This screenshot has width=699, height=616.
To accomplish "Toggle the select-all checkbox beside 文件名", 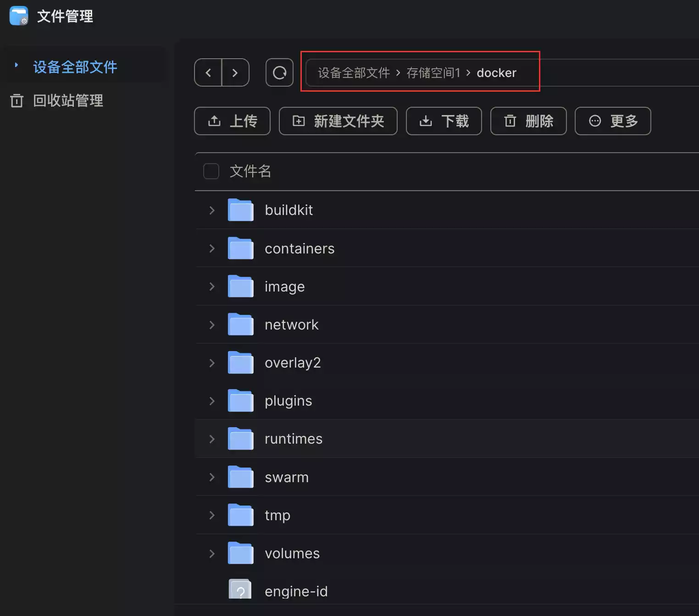I will [x=211, y=171].
